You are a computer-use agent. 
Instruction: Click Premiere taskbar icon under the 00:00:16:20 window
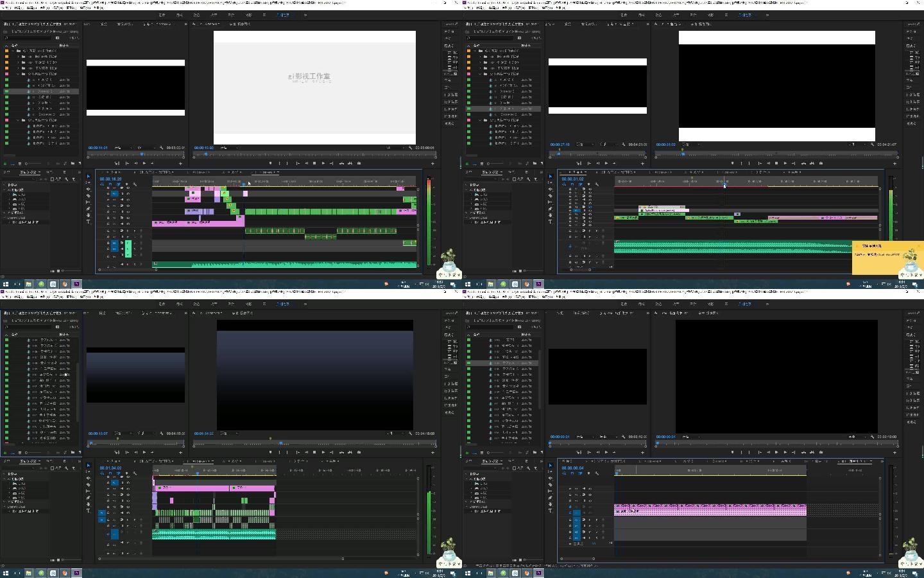point(76,283)
